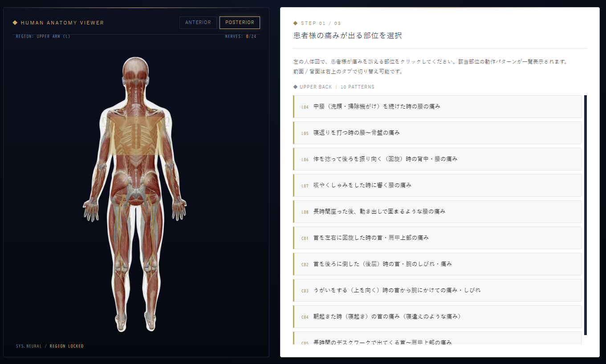
Task: Click the REGION: UPPER ARM (L) readout
Action: 43,36
